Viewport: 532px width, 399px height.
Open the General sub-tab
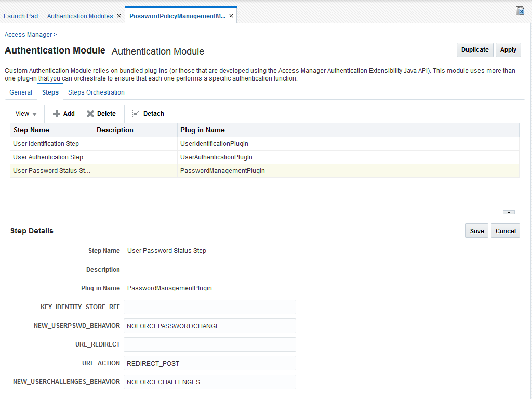[21, 92]
